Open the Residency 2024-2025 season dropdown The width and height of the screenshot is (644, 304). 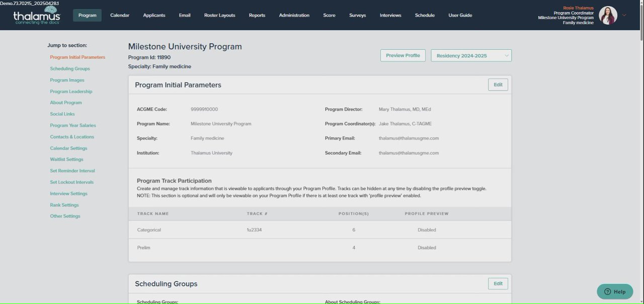[471, 56]
